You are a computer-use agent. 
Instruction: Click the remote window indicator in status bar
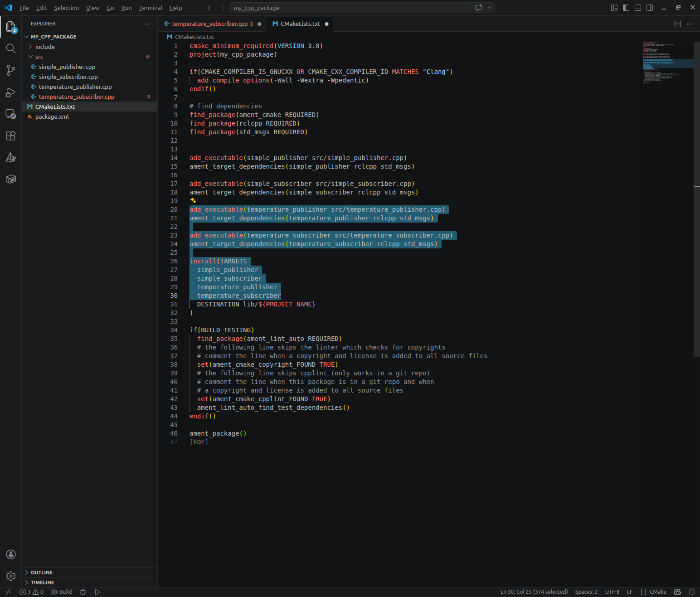(x=8, y=592)
